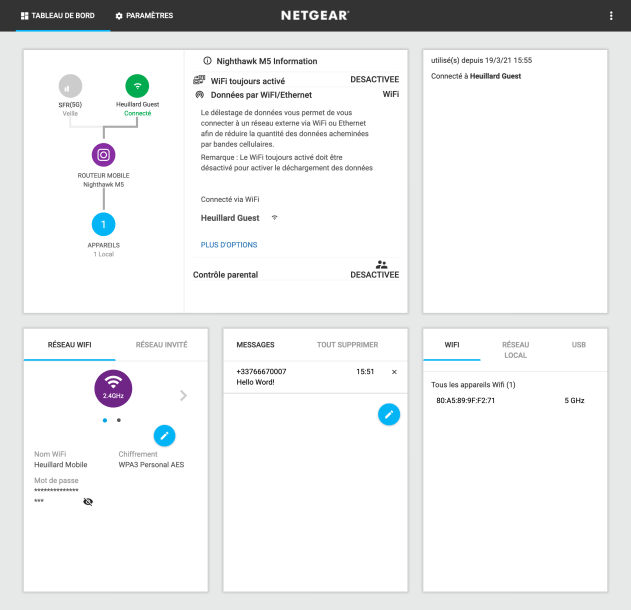Image resolution: width=631 pixels, height=610 pixels.
Task: Open the Paramètres tab
Action: tap(144, 16)
